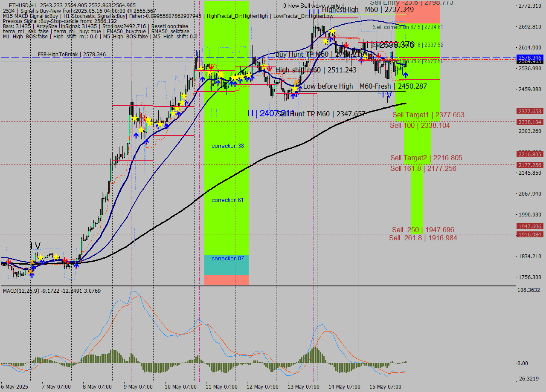Select the Sell Target2 | 2216.805 label
The height and width of the screenshot is (392, 546).
(x=426, y=158)
